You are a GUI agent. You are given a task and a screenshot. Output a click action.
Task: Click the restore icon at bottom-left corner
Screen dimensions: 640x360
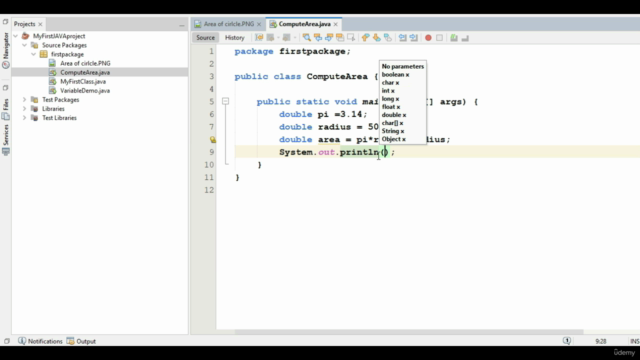[6, 341]
